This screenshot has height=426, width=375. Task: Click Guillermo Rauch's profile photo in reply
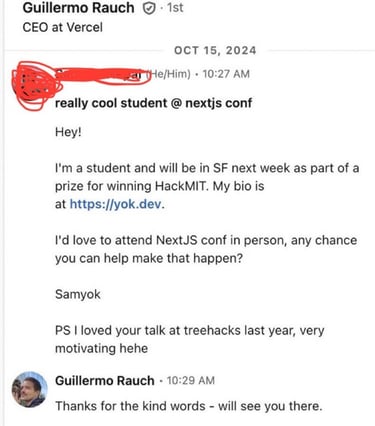pyautogui.click(x=29, y=389)
